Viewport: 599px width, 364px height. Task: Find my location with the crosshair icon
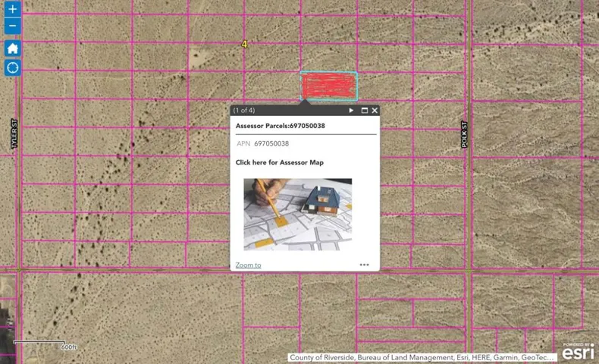(x=13, y=67)
